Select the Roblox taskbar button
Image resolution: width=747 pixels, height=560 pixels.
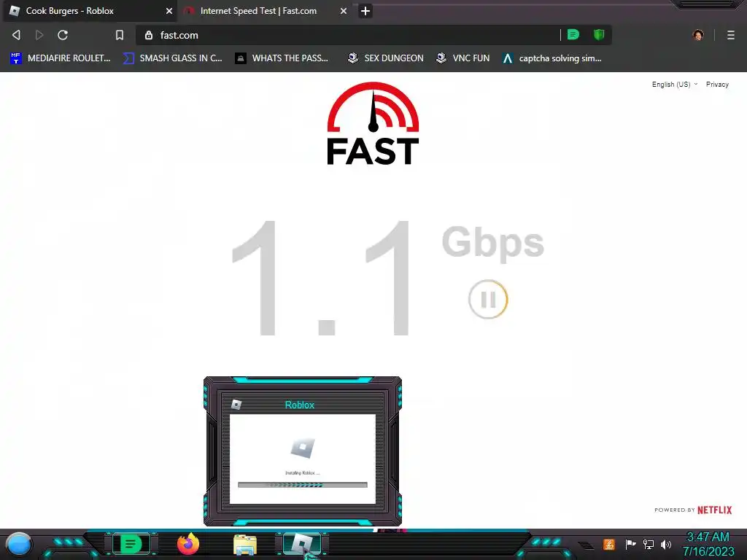point(302,544)
